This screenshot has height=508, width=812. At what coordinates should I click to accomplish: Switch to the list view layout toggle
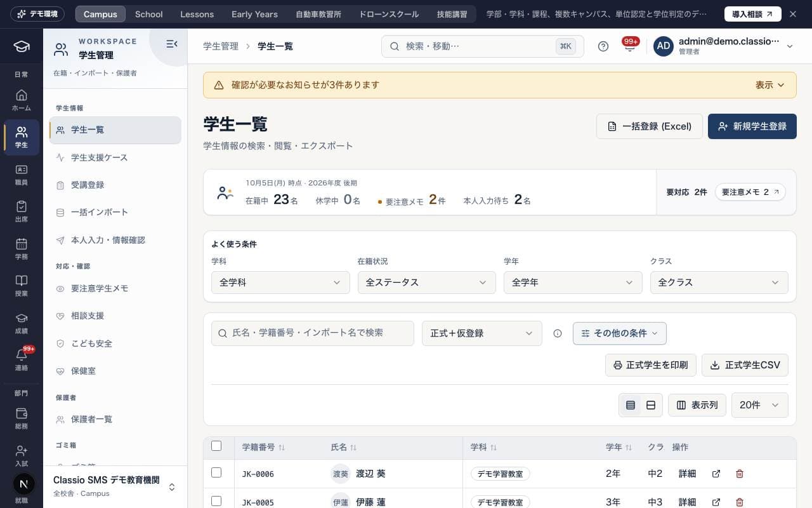(x=631, y=405)
